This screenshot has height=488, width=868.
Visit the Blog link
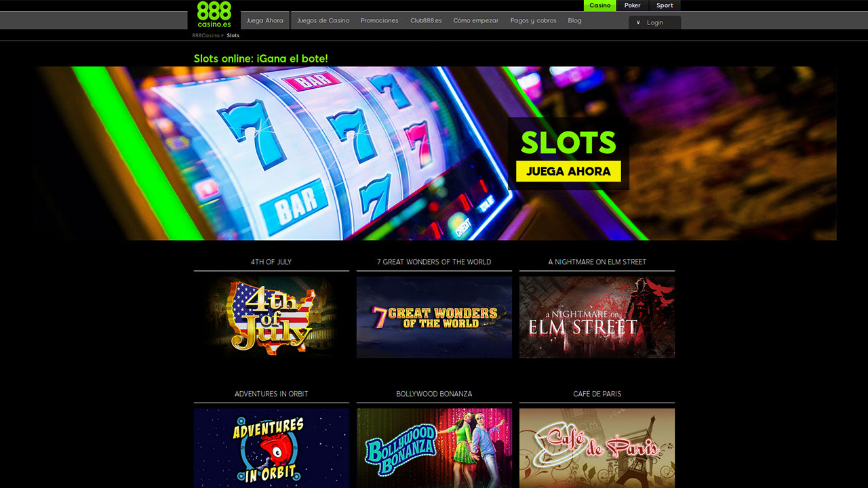(574, 20)
